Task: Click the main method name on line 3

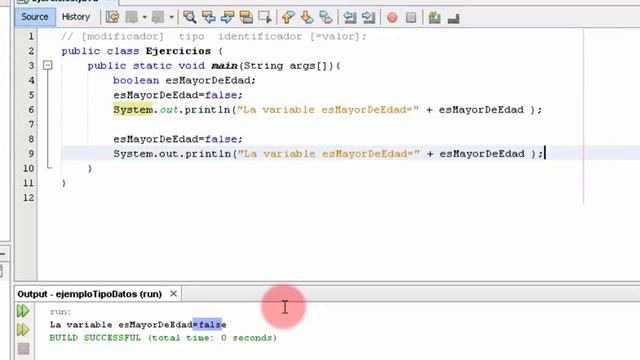Action: [x=224, y=66]
